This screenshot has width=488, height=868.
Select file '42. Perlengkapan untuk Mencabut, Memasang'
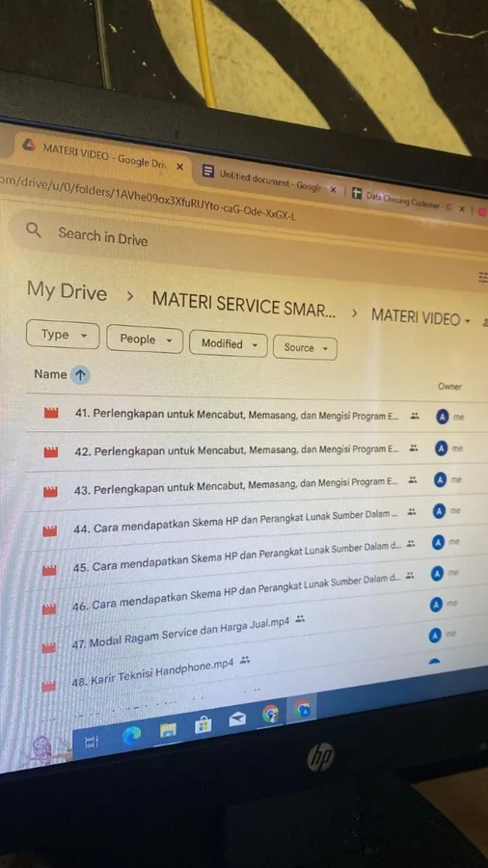click(236, 449)
